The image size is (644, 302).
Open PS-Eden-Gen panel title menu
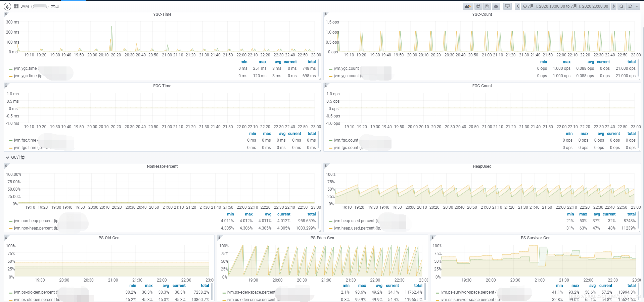(x=322, y=238)
